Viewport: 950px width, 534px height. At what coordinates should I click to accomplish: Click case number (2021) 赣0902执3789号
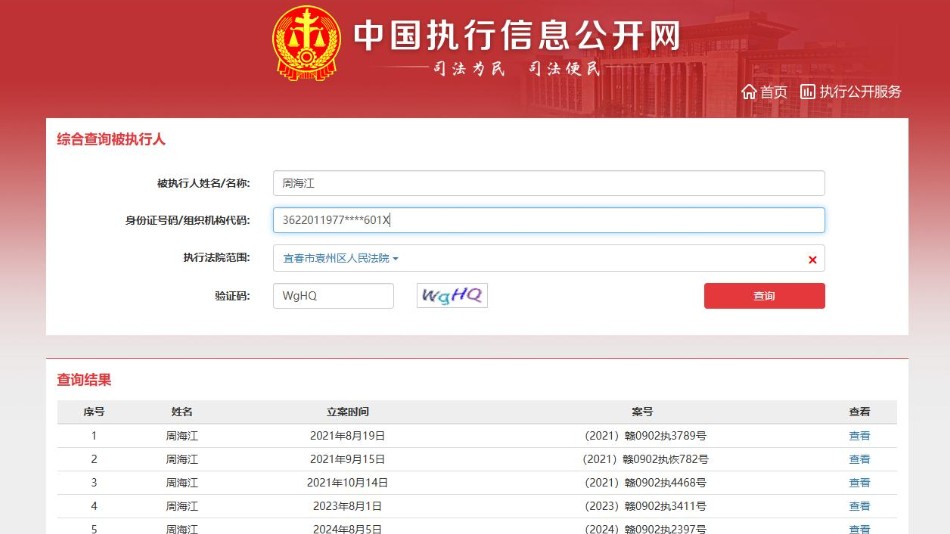645,435
